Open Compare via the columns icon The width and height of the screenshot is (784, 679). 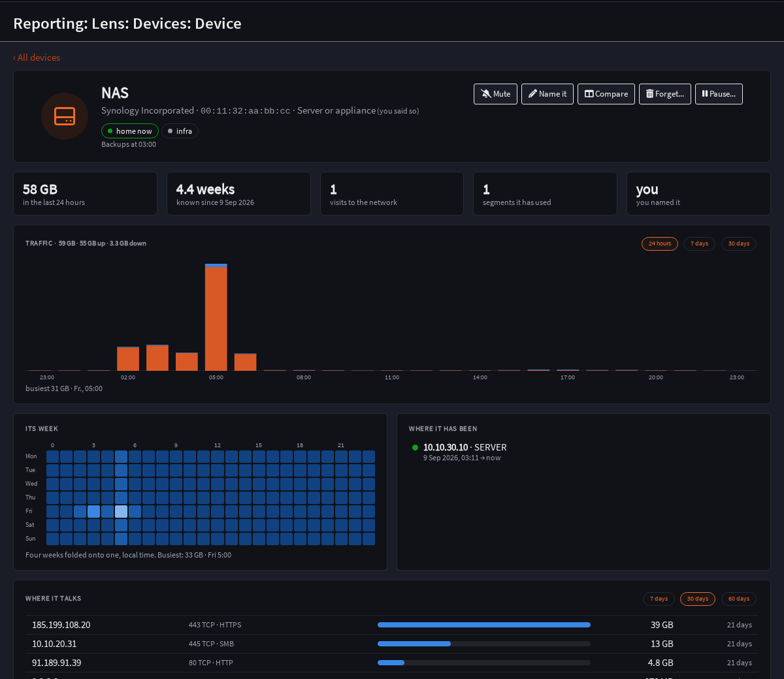pyautogui.click(x=606, y=94)
